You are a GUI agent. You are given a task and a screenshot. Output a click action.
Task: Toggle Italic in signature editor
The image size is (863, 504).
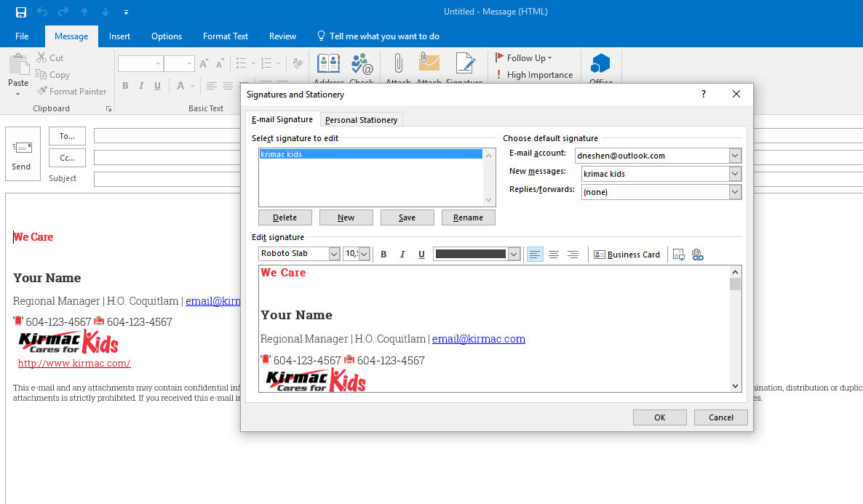(x=402, y=255)
